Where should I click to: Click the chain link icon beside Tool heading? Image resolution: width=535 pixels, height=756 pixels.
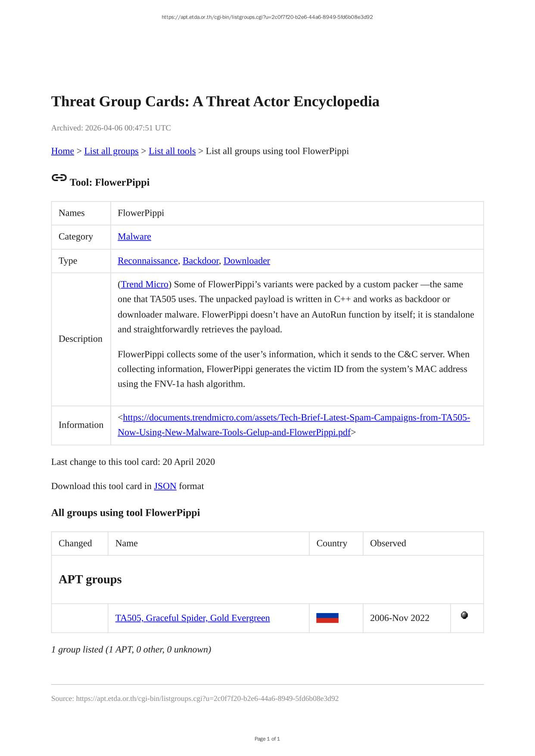[x=59, y=178]
